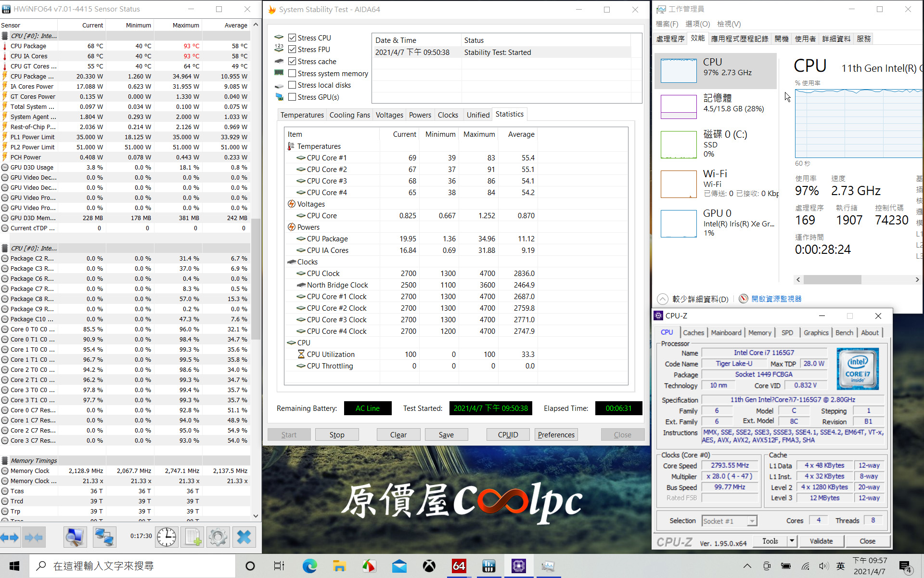Viewport: 924px width, 578px height.
Task: Show hidden tray icons chevron
Action: pos(747,566)
